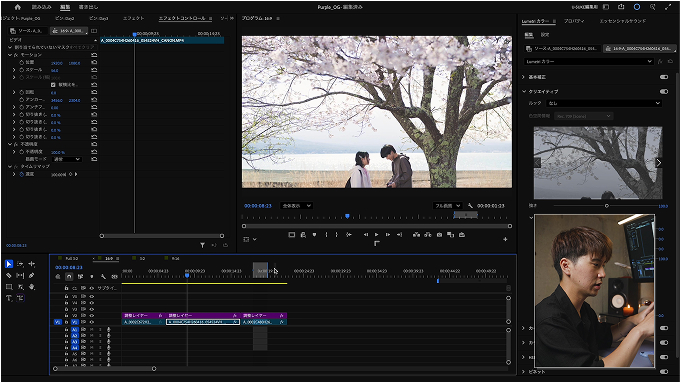Click the filter properties funnel icon
Screen dimensions: 681x383
pos(202,245)
